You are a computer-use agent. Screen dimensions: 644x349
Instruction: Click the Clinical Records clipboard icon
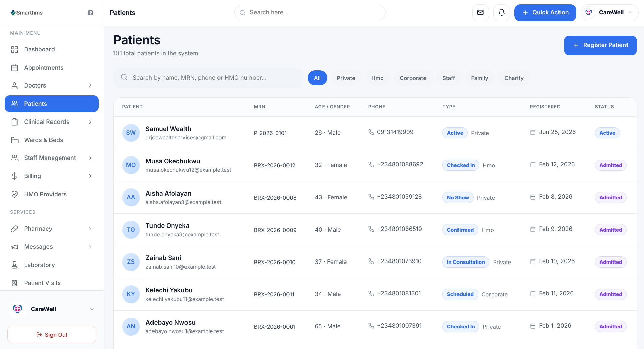click(14, 122)
